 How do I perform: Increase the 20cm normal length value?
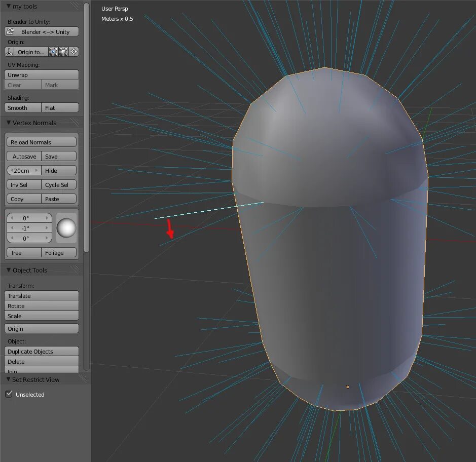36,171
